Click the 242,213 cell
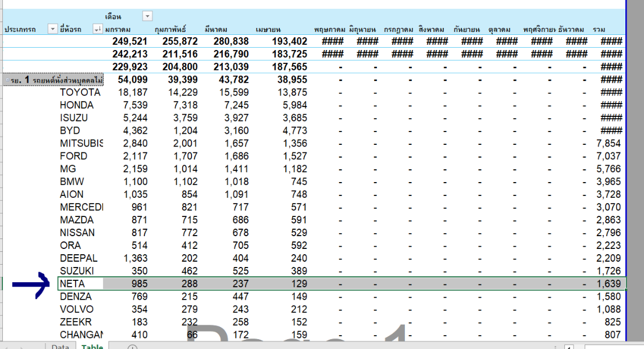The height and width of the screenshot is (349, 644). [130, 54]
